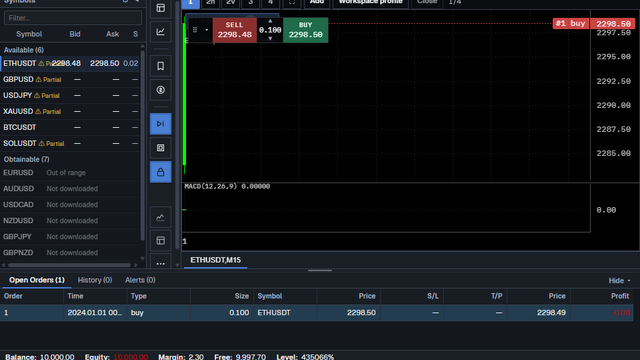Screen dimensions: 640x360
Task: Click the line chart icon below the lock
Action: 160,217
